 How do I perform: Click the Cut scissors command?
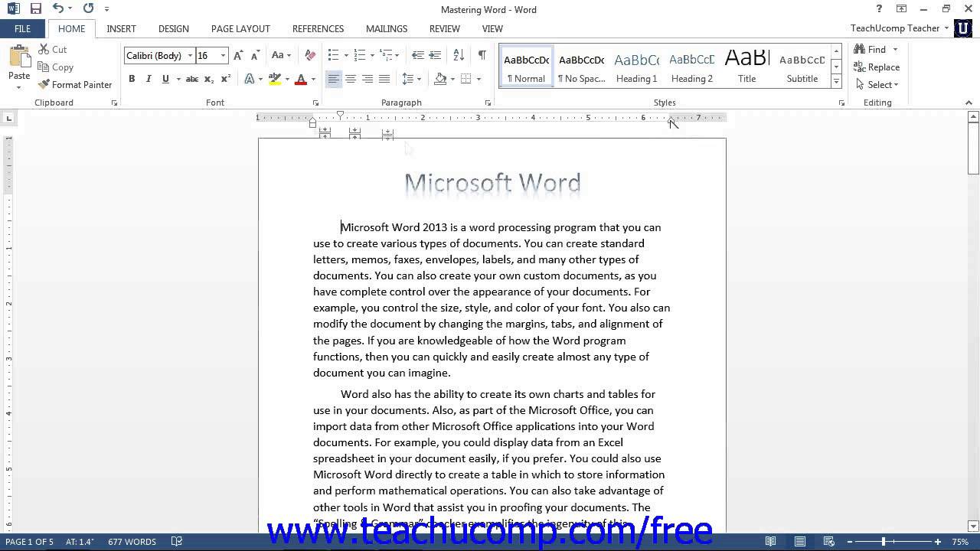(53, 49)
